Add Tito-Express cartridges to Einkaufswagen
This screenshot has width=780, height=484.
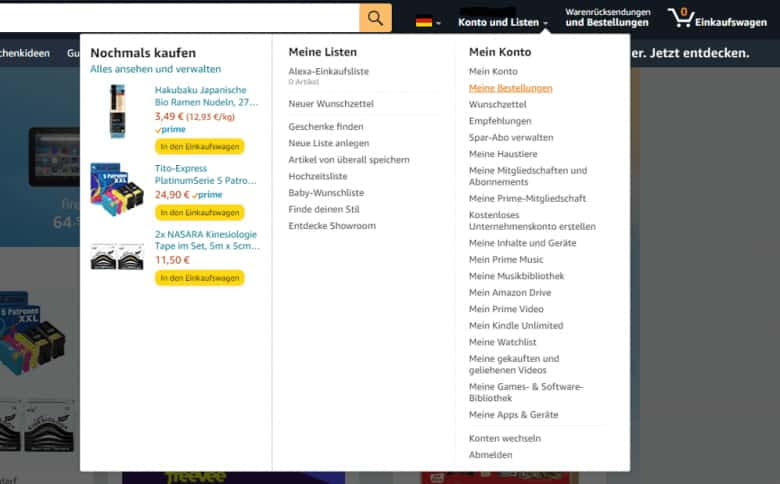199,212
